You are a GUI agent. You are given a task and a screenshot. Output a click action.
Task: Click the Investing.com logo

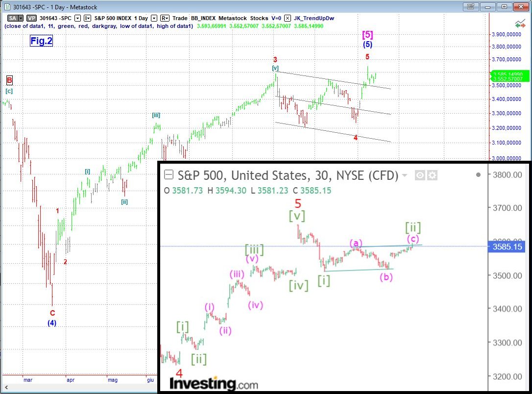[x=214, y=384]
